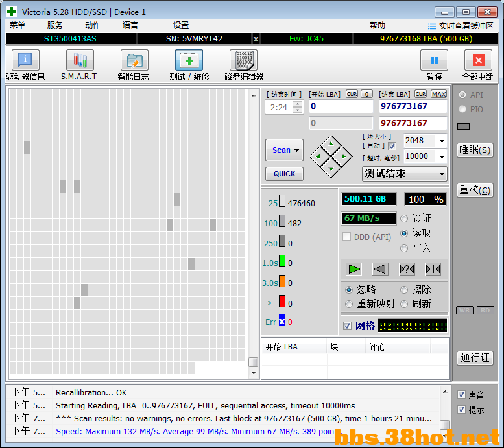Toggle the Grid (网格) checkbox
This screenshot has width=504, height=448.
347,326
